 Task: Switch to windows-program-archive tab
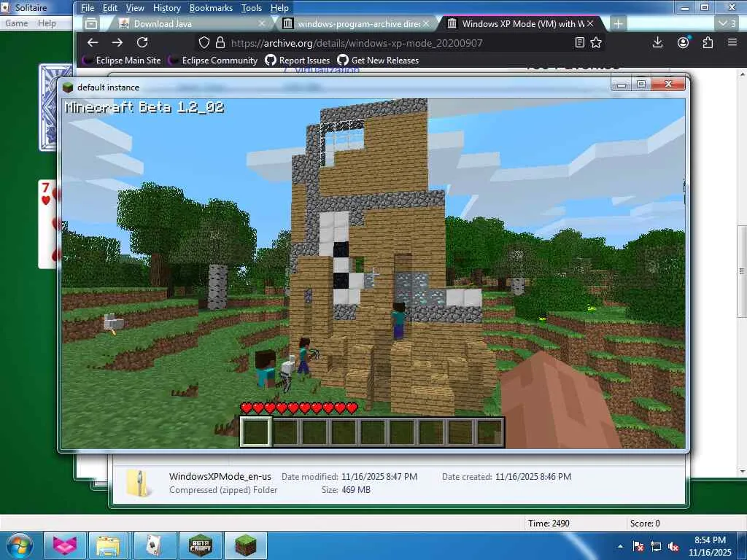tap(355, 23)
